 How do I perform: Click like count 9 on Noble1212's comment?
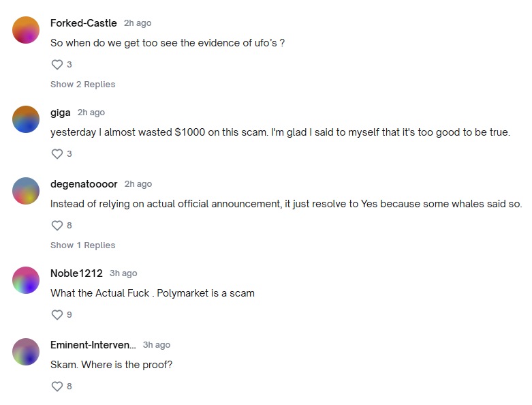(69, 315)
